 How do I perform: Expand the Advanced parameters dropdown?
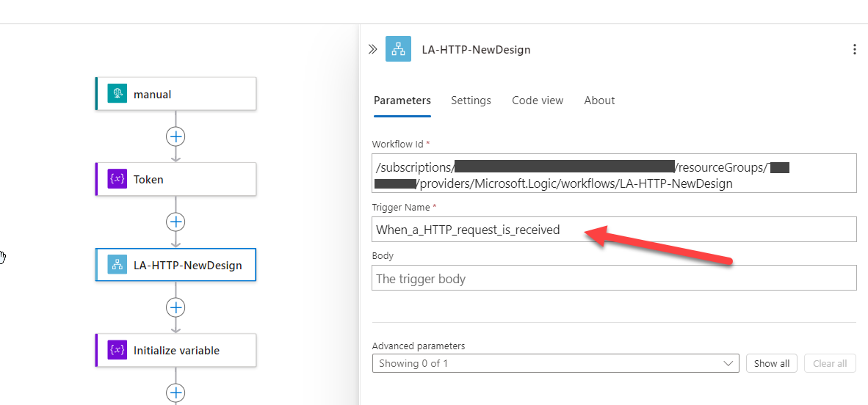(555, 363)
